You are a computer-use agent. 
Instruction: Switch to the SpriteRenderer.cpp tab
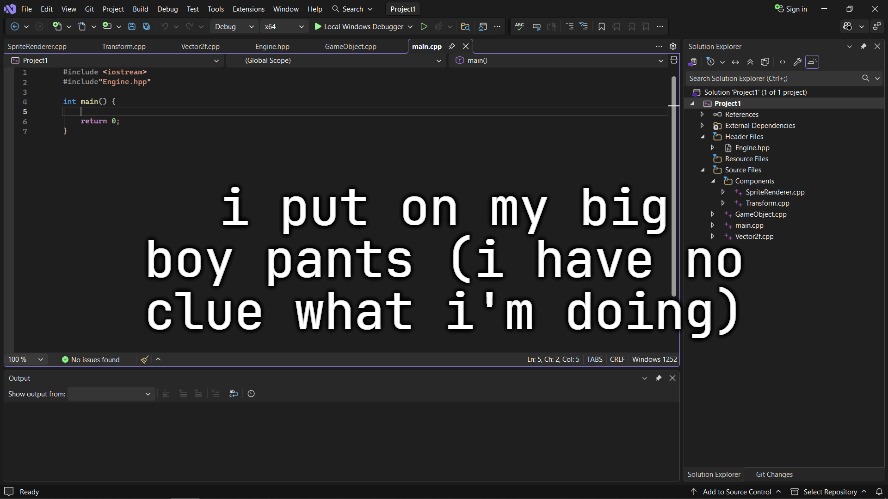click(x=37, y=46)
